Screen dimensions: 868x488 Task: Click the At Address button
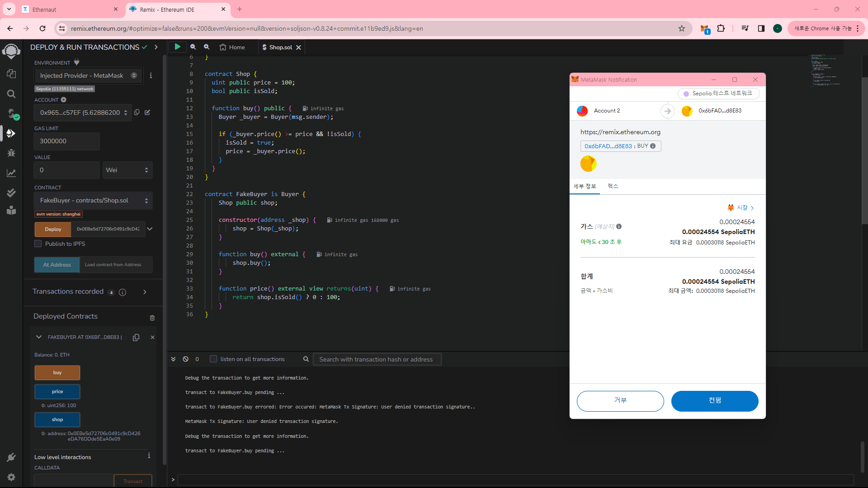coord(57,265)
